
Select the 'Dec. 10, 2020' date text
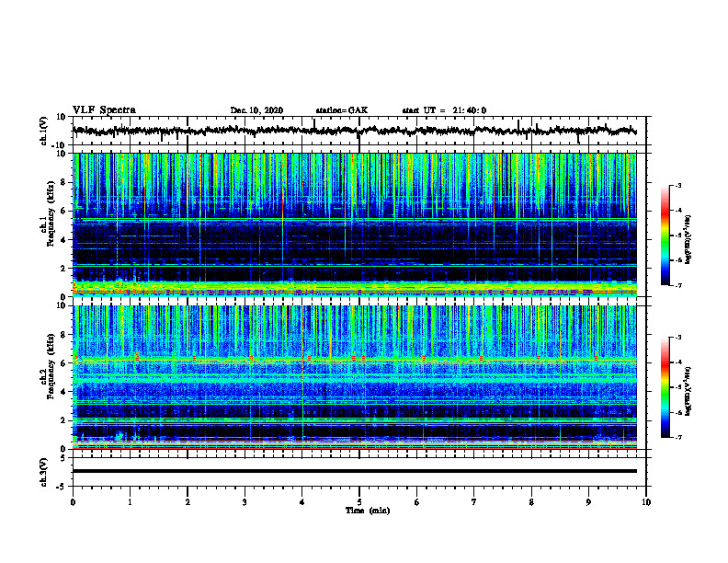[256, 110]
